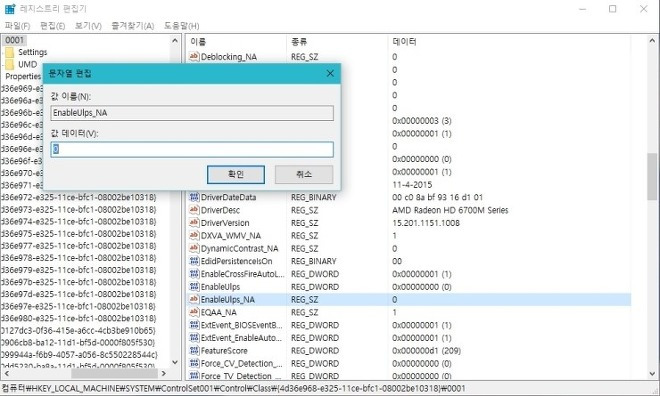The image size is (660, 396).
Task: Click the EnableCrossFireAutoL... DWORD icon
Action: (x=194, y=274)
